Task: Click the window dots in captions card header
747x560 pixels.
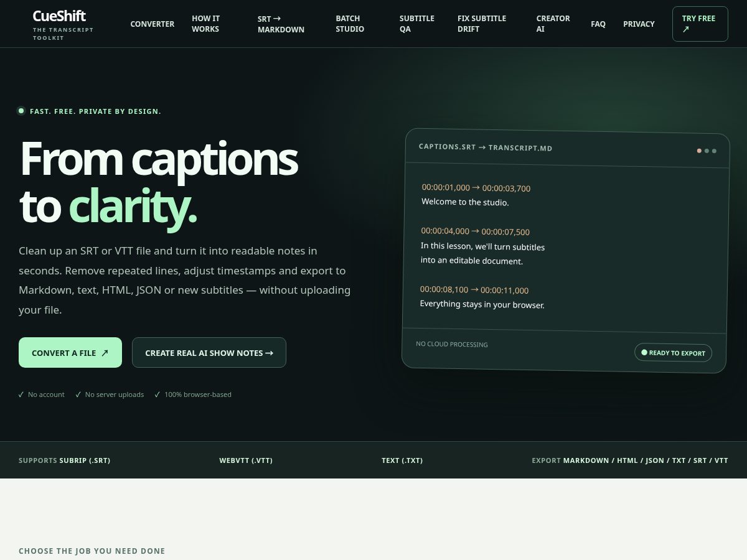Action: point(707,151)
